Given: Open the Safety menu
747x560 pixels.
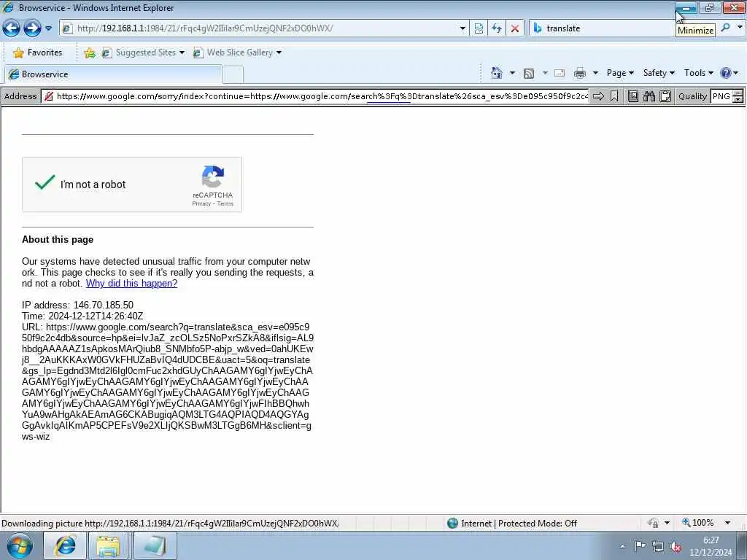Looking at the screenshot, I should [x=659, y=73].
